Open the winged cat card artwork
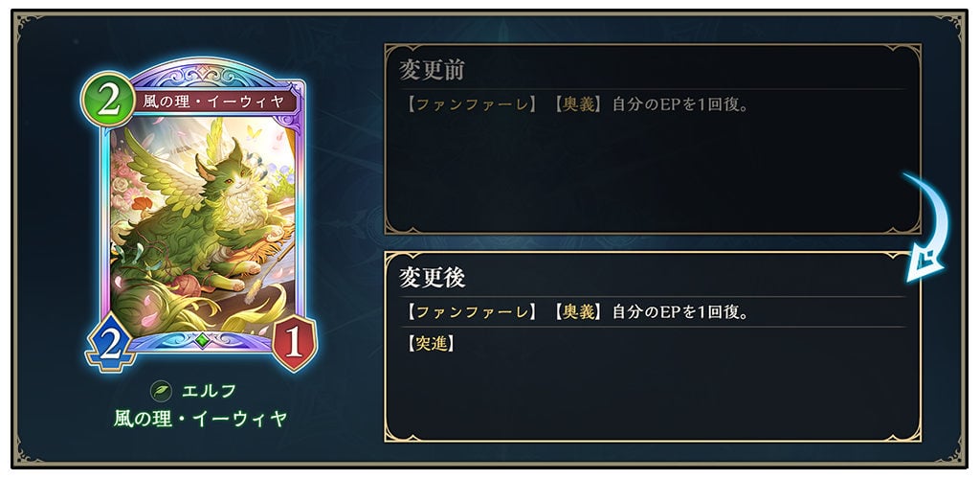The height and width of the screenshot is (479, 980). 203,225
